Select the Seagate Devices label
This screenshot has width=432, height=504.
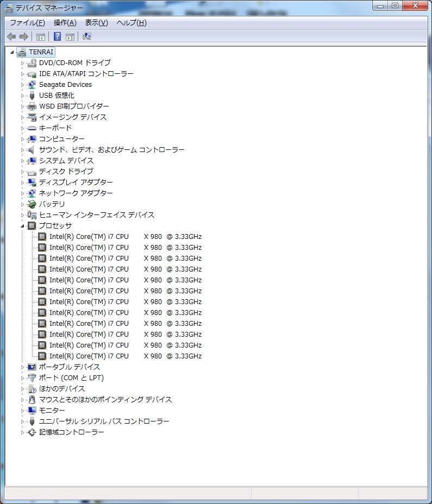(x=66, y=85)
